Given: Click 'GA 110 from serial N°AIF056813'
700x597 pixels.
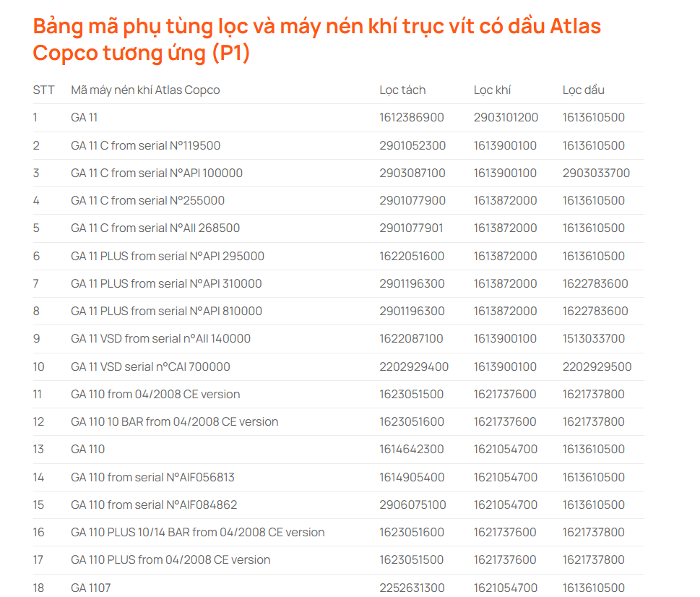Looking at the screenshot, I should click(x=152, y=477).
